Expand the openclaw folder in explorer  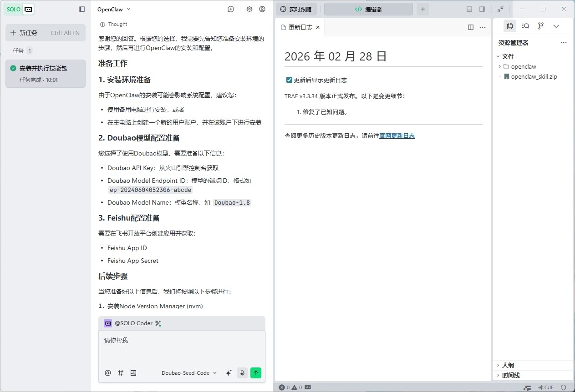[x=523, y=66]
